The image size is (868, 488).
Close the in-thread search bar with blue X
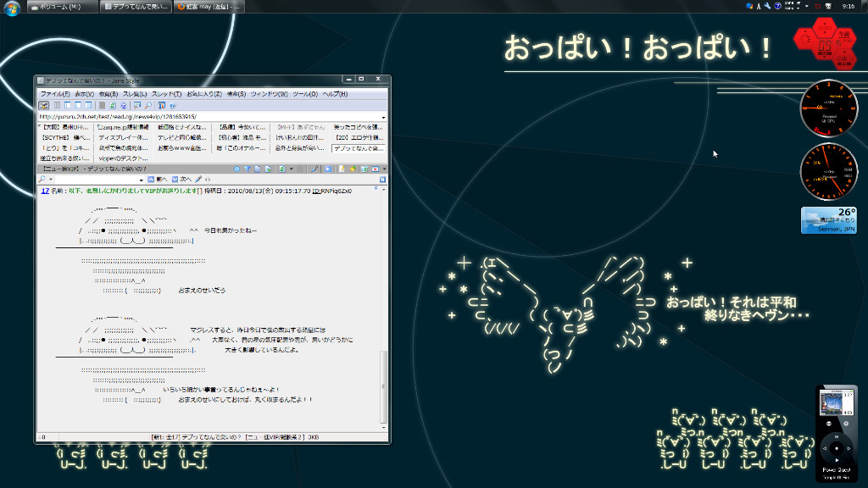[382, 180]
